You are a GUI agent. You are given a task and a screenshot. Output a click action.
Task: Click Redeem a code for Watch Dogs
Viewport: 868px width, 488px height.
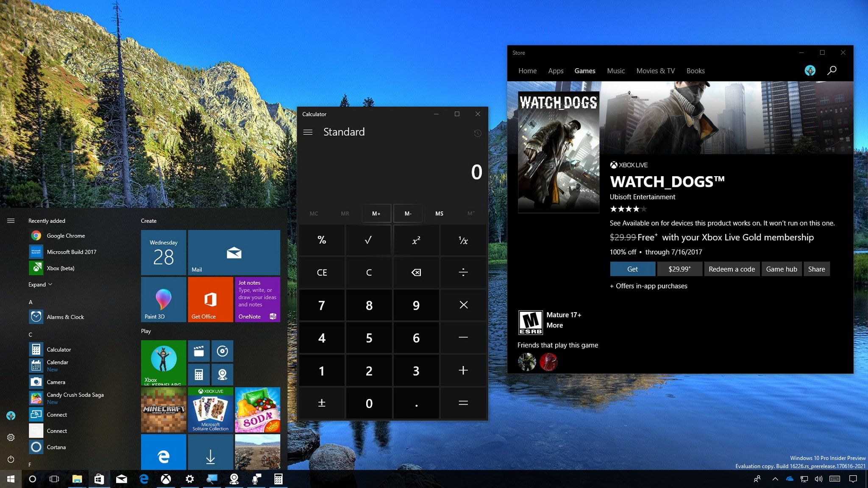pyautogui.click(x=732, y=269)
